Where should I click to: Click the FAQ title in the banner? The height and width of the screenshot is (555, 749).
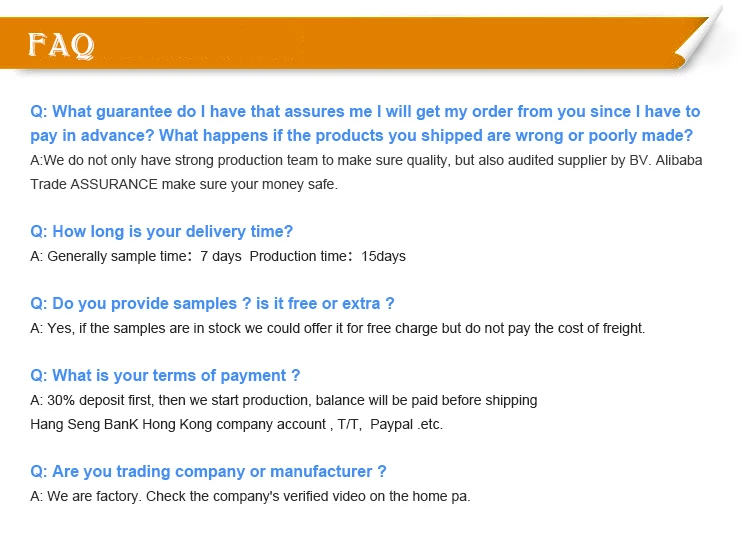point(61,45)
